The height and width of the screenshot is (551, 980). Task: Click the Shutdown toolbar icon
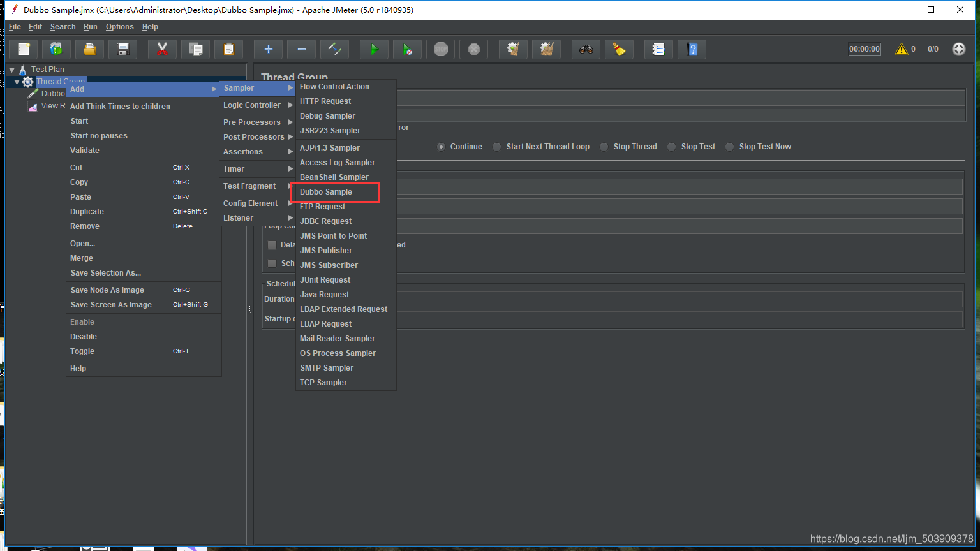[474, 49]
